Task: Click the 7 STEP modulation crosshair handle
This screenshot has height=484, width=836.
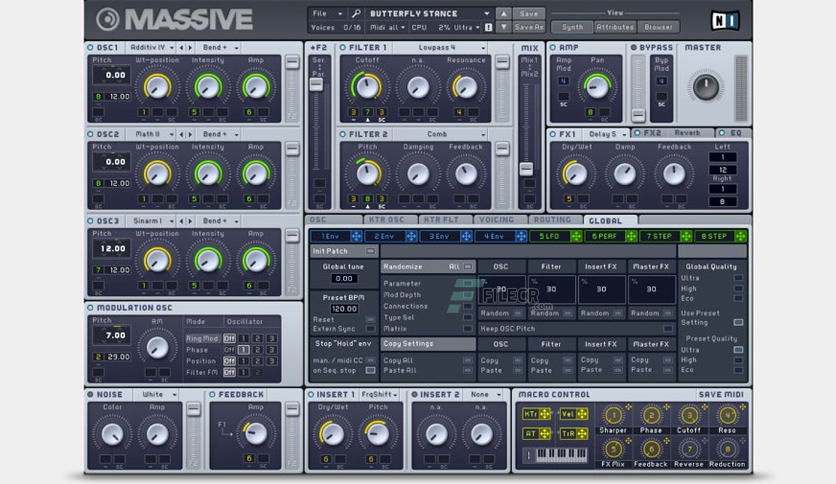Action: 686,236
